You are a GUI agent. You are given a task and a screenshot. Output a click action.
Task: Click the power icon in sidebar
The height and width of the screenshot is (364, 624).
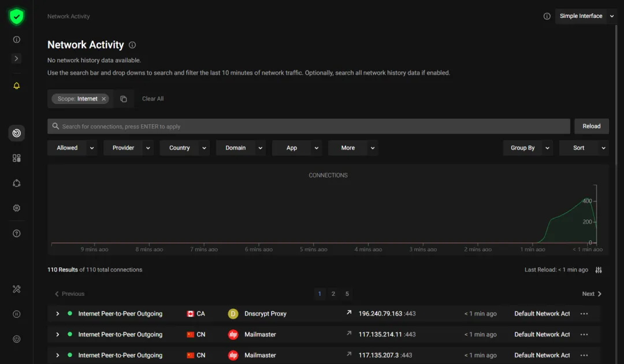click(17, 339)
